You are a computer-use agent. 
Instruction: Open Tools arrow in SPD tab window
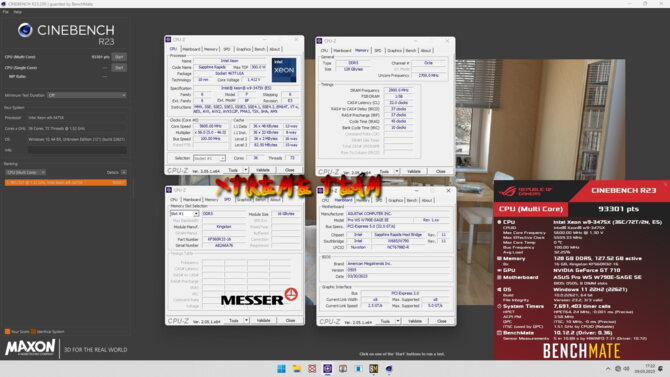tap(246, 320)
